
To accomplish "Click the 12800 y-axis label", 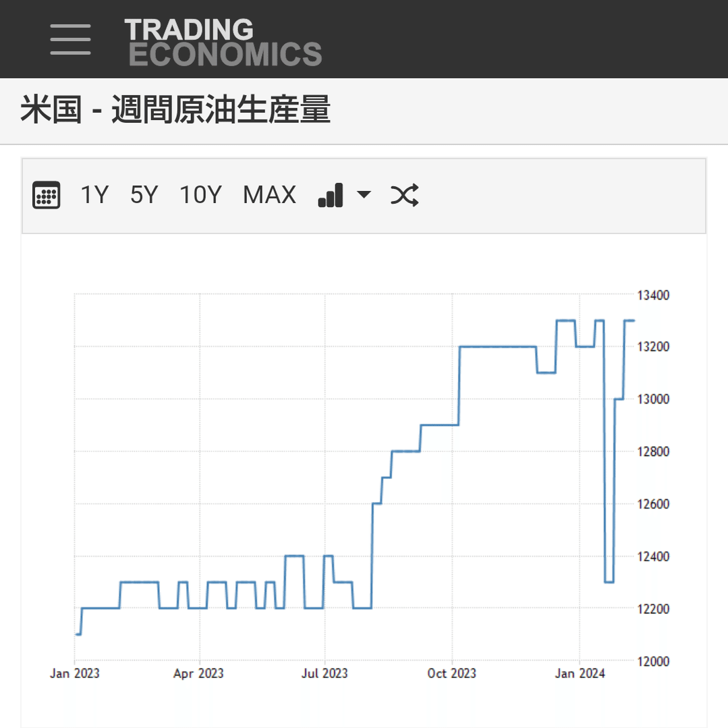I will click(653, 452).
